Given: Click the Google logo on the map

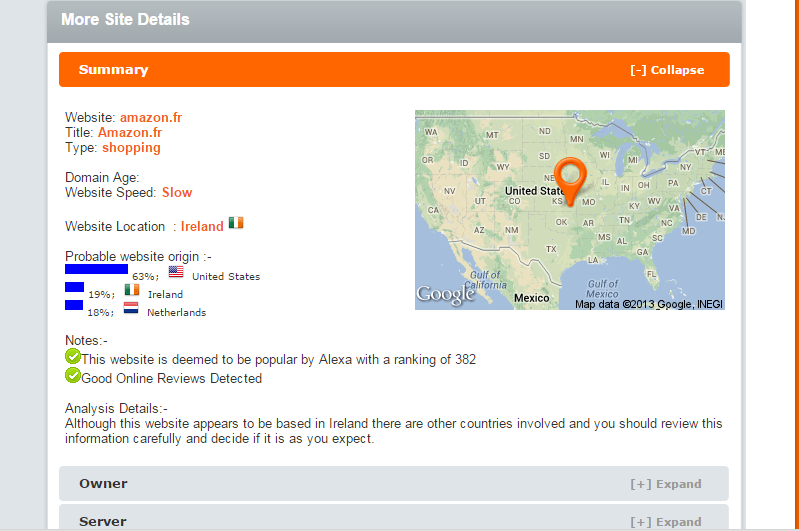Looking at the screenshot, I should pos(445,295).
